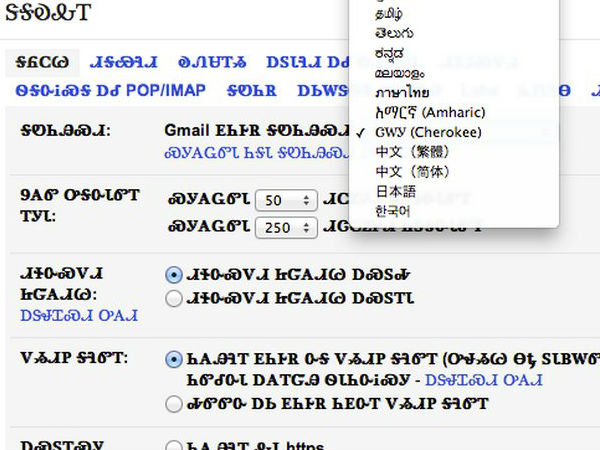Select the https radio button option
This screenshot has height=450, width=600.
coord(174,446)
